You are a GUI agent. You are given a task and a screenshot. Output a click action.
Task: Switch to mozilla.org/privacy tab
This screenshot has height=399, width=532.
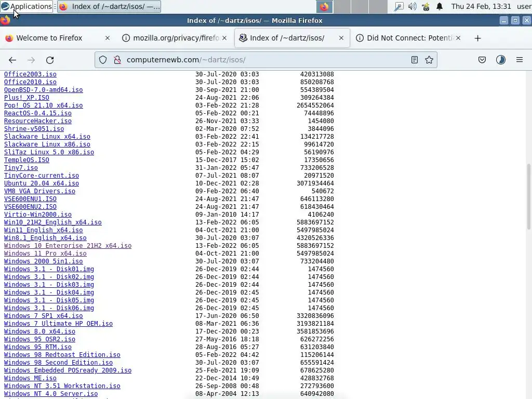(x=176, y=38)
